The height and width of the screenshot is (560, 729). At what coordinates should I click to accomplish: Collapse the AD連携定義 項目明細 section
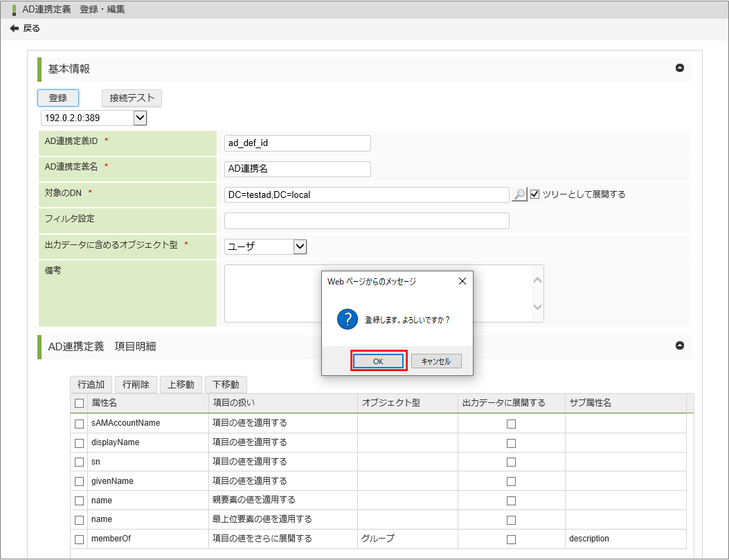pos(679,345)
